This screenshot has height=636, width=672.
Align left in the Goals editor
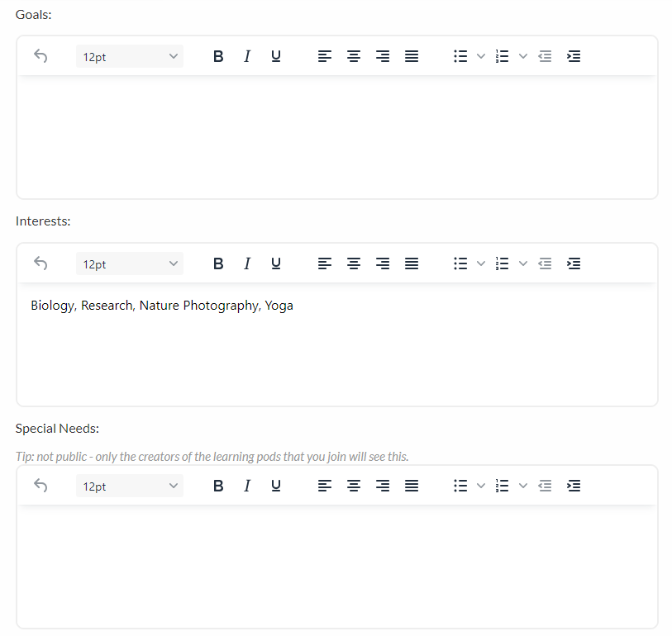325,56
